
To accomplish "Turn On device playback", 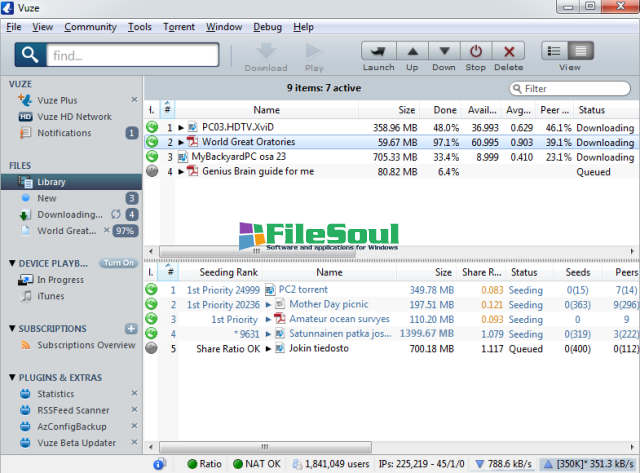I will click(118, 263).
